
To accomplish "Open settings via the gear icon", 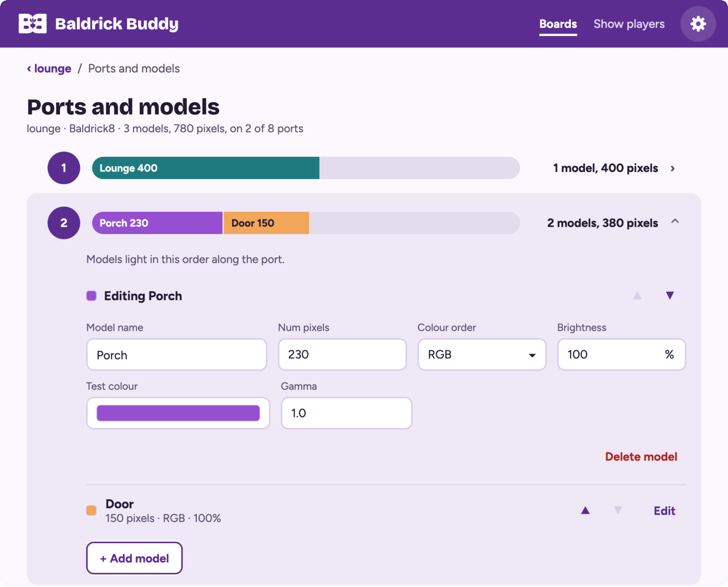I will point(698,24).
